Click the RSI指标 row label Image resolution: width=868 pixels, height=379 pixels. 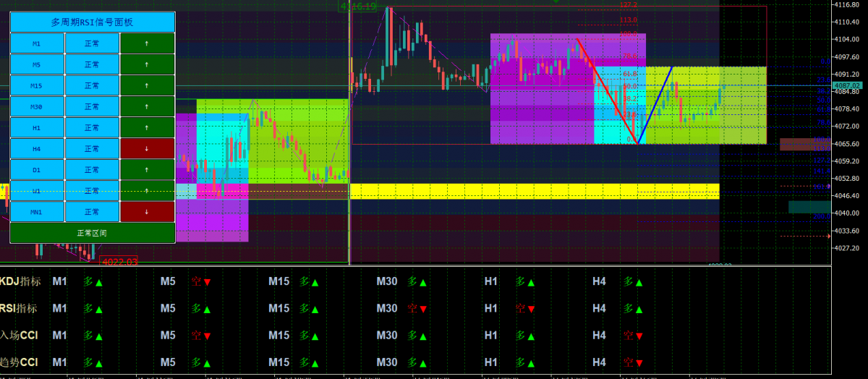18,308
